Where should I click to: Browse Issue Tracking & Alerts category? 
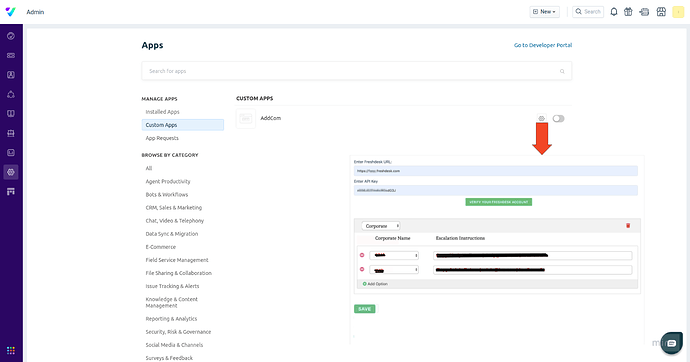172,286
